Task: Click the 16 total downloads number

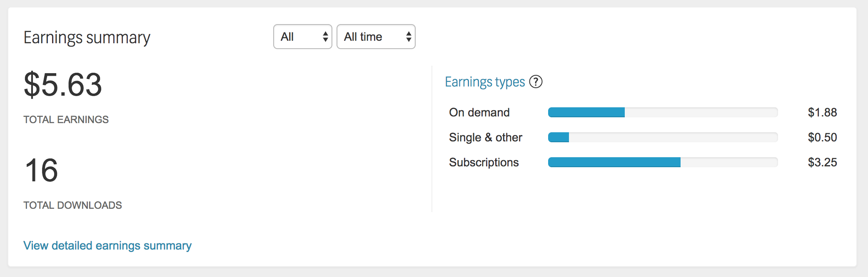Action: pos(42,170)
